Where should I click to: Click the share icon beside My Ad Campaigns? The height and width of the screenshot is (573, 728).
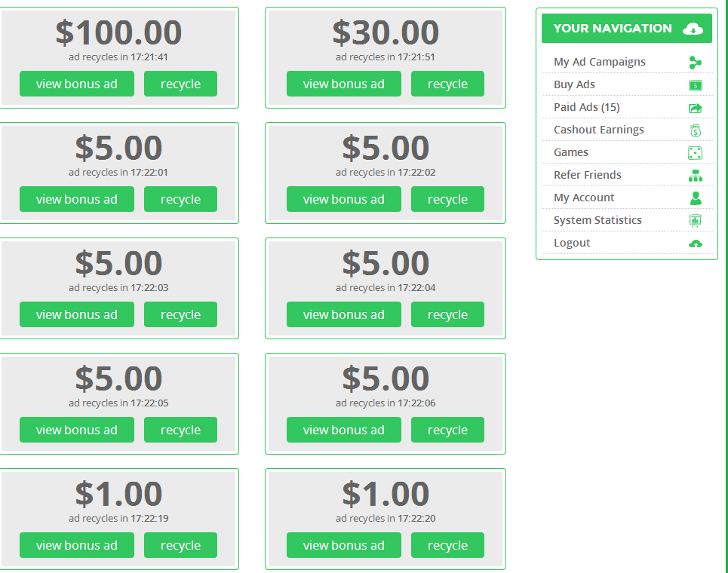(x=695, y=63)
